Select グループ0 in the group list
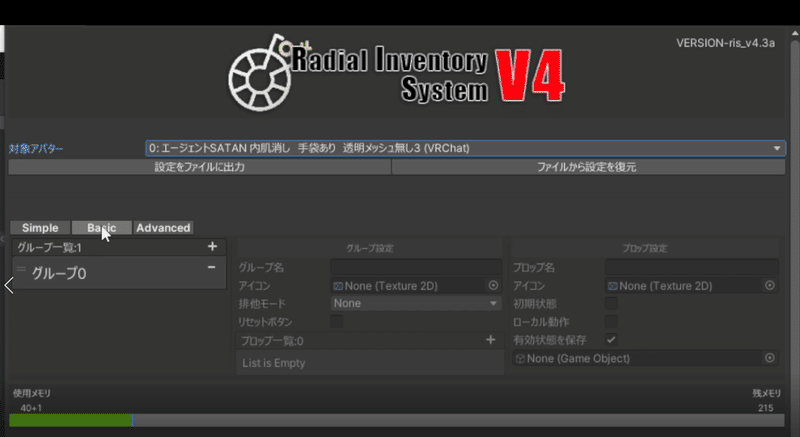The width and height of the screenshot is (800, 437). [x=119, y=273]
